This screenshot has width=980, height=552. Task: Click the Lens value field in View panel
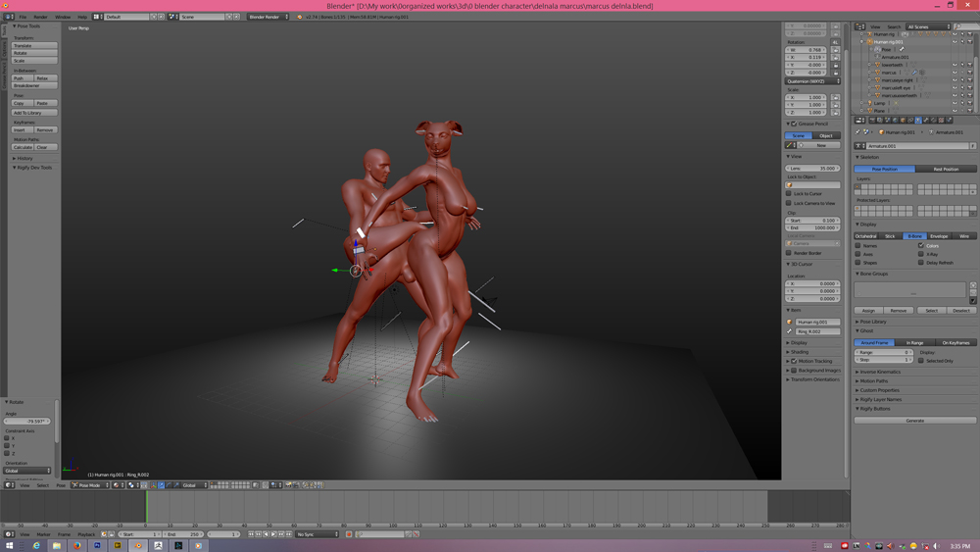pyautogui.click(x=813, y=168)
